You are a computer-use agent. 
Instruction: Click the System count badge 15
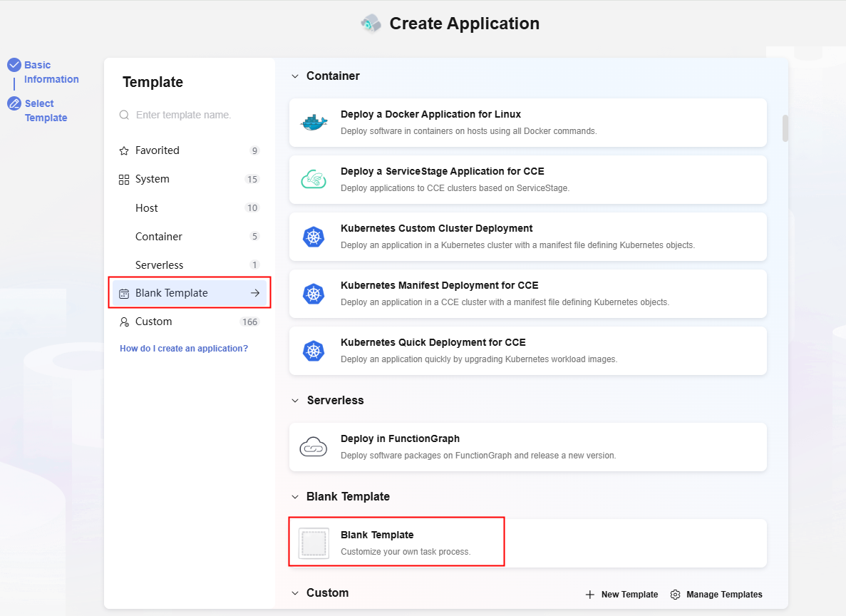point(252,179)
